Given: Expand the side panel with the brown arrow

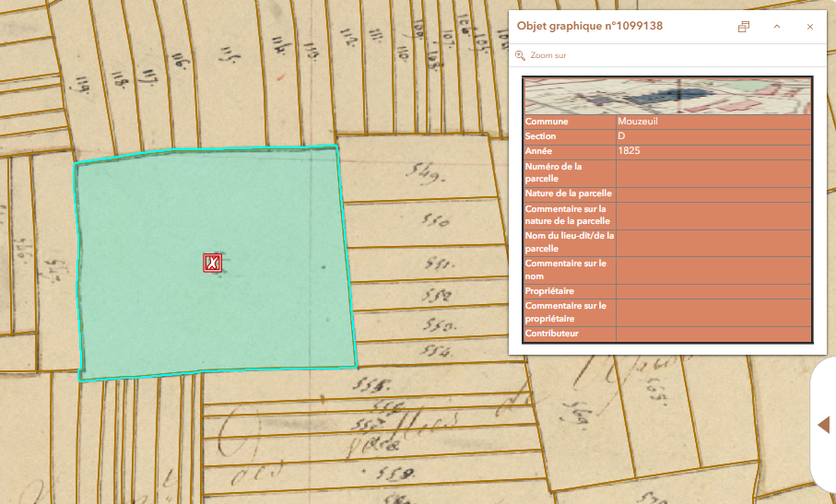Looking at the screenshot, I should [x=824, y=425].
